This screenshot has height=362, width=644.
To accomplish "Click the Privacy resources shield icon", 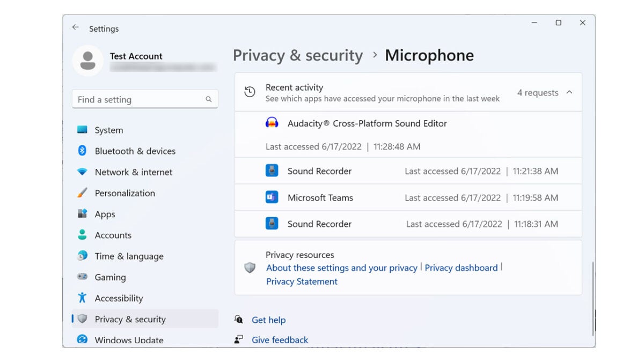I will pos(250,268).
